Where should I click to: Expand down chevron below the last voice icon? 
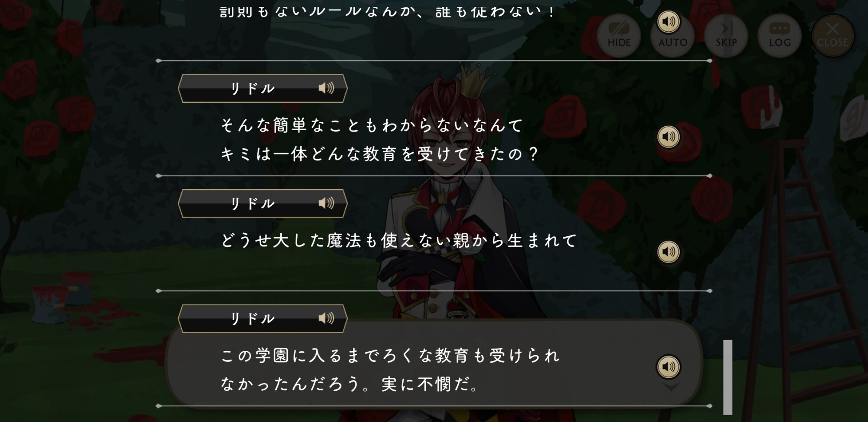pos(671,387)
